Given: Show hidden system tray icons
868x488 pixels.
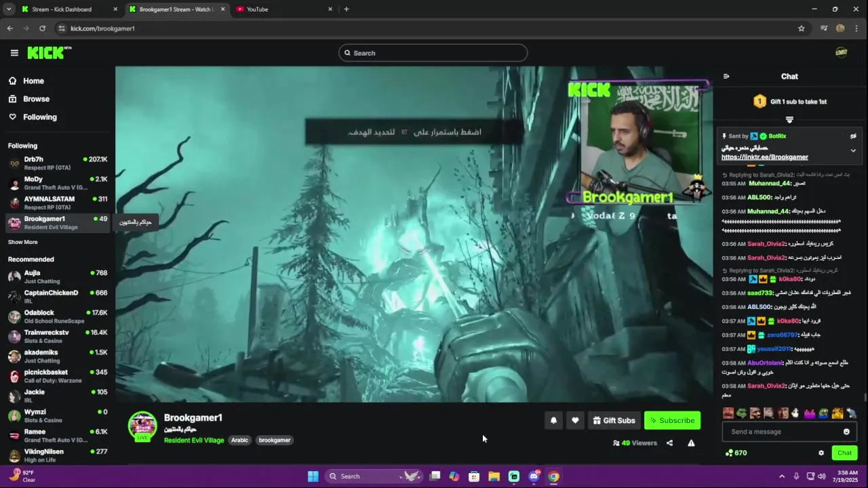Looking at the screenshot, I should click(x=781, y=476).
